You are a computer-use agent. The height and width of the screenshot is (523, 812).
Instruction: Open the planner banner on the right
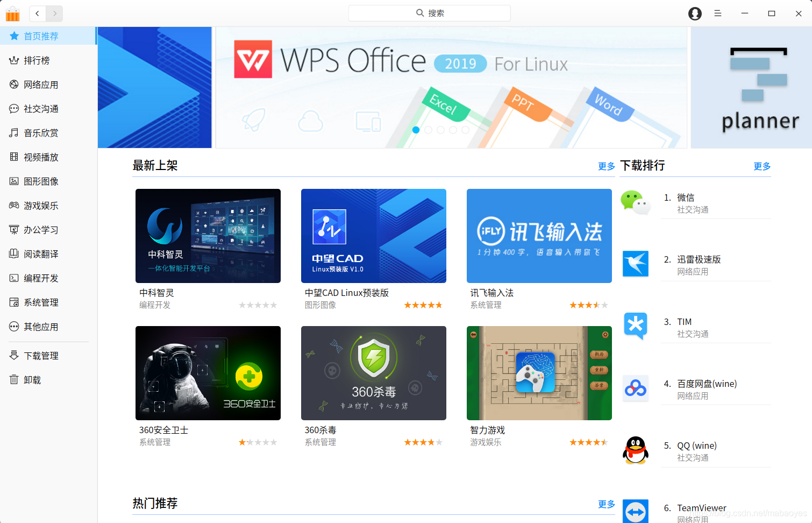[751, 87]
